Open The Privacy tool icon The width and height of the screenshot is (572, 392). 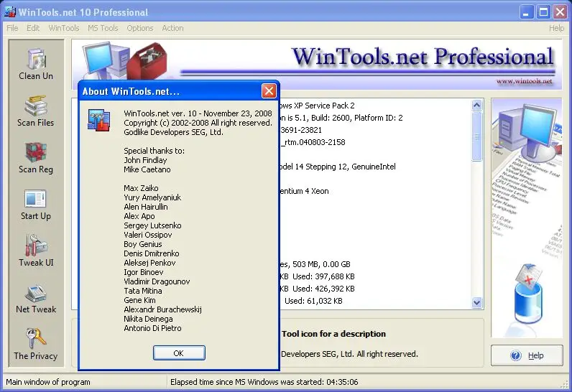[36, 345]
